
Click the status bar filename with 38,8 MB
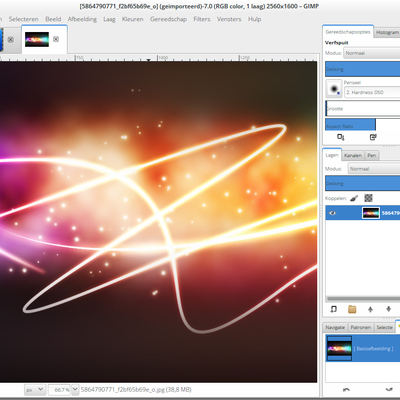pyautogui.click(x=136, y=389)
